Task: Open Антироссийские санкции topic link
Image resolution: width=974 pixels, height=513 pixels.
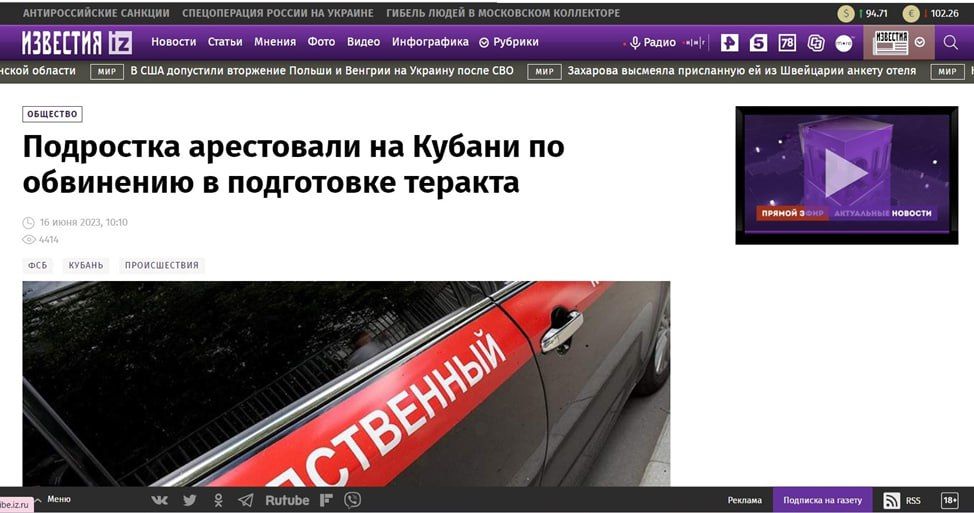Action: click(x=96, y=13)
